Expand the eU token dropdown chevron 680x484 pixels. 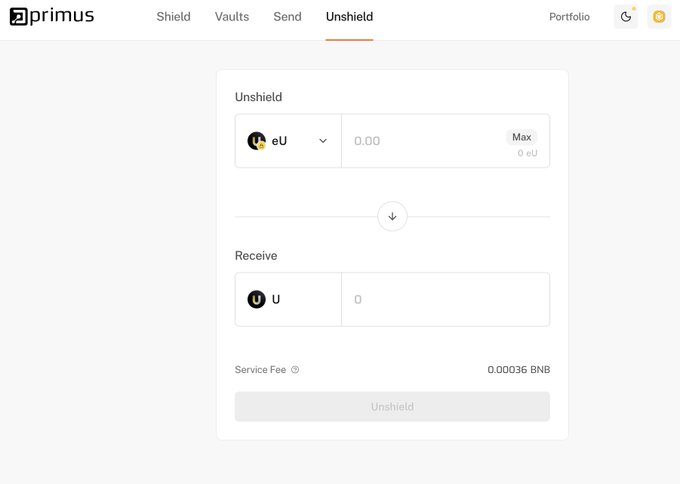pyautogui.click(x=323, y=141)
